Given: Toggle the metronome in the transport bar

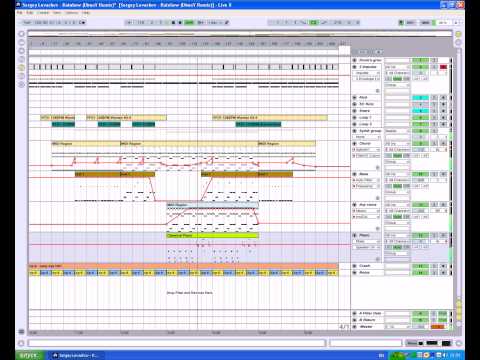Looking at the screenshot, I should tap(82, 23).
